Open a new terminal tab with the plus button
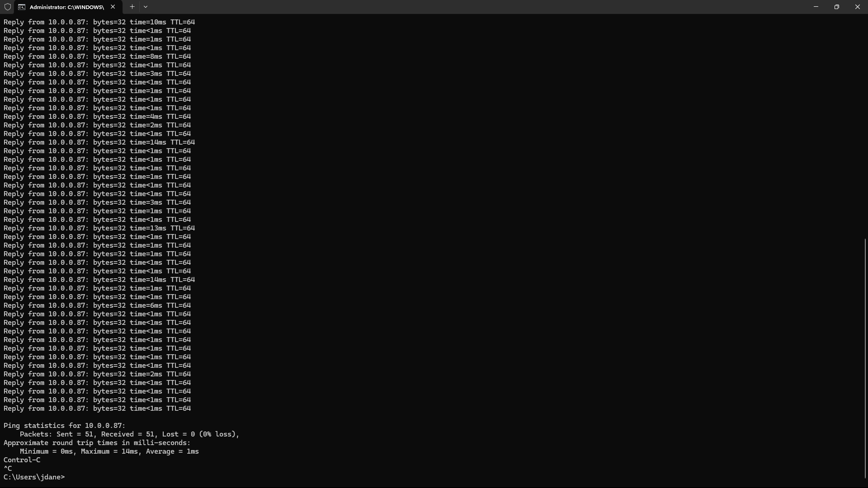868x488 pixels. tap(132, 7)
